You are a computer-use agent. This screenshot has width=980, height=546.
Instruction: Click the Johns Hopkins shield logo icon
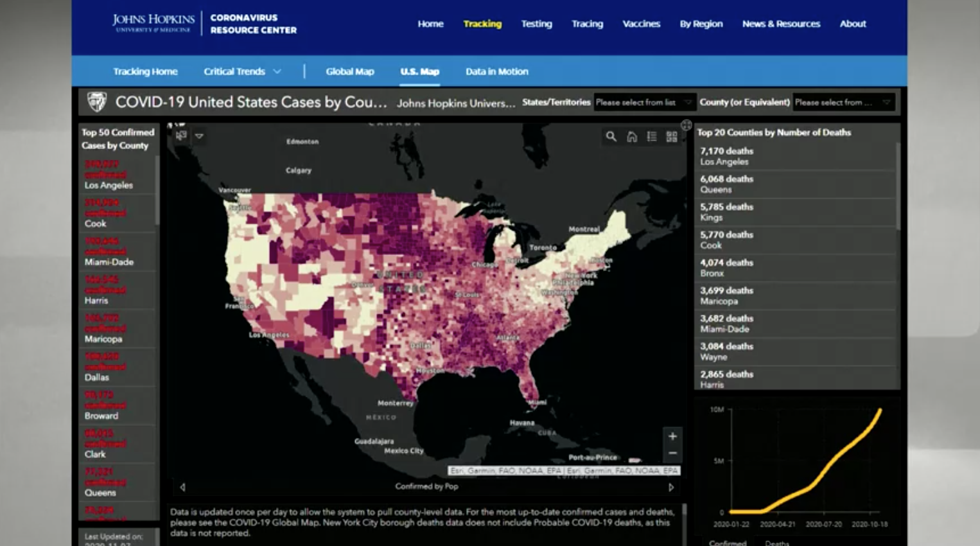[97, 101]
